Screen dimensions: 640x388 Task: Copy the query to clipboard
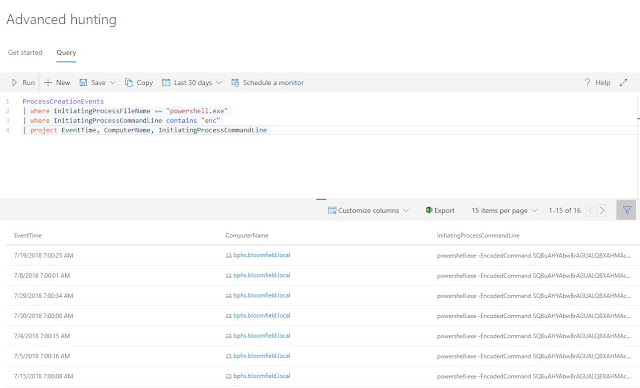point(139,83)
